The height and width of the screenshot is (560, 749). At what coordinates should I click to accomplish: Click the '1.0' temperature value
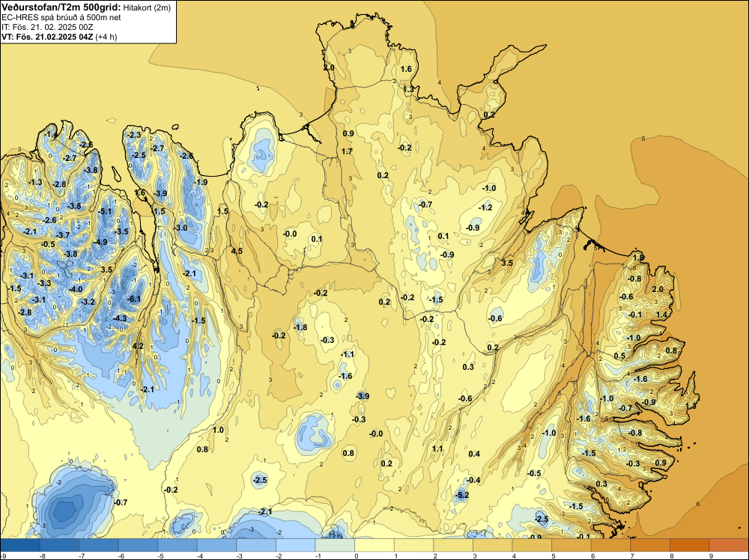(x=218, y=430)
